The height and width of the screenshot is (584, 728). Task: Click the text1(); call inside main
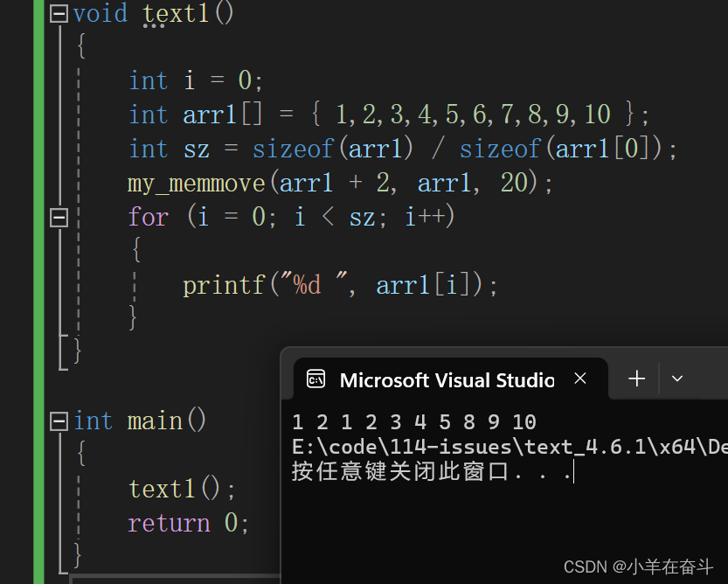[x=182, y=489]
